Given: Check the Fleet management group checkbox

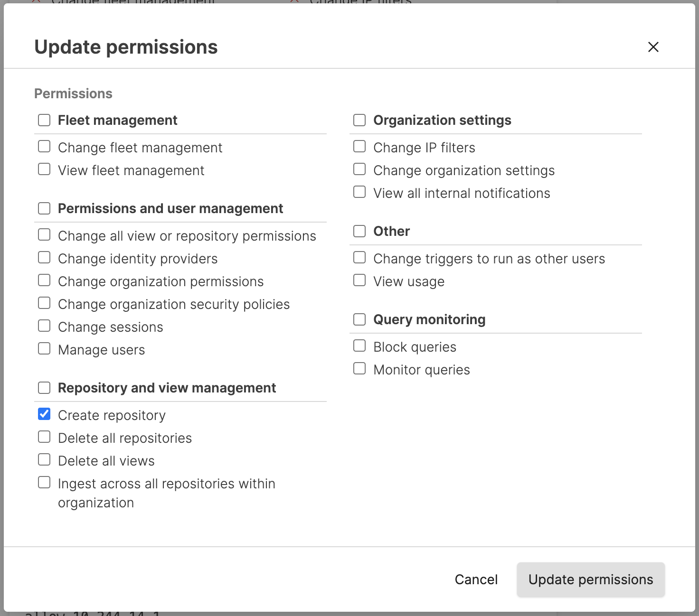Looking at the screenshot, I should tap(44, 120).
